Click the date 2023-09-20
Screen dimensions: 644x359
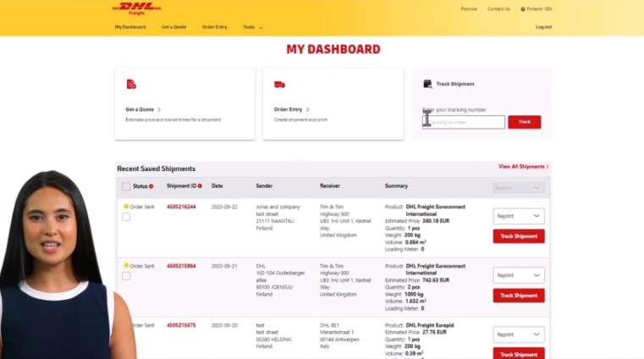[224, 325]
